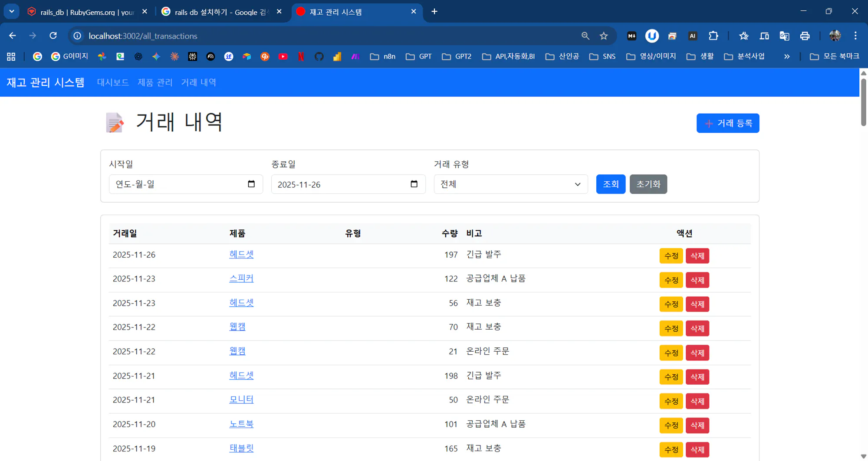The width and height of the screenshot is (868, 461).
Task: Click the 거래 등록 button
Action: pyautogui.click(x=728, y=123)
